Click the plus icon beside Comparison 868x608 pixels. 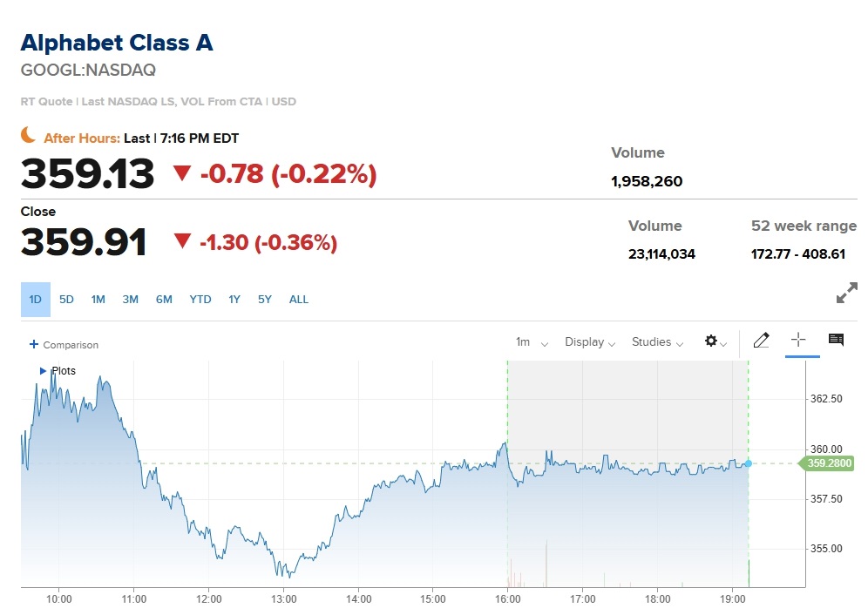tap(34, 344)
